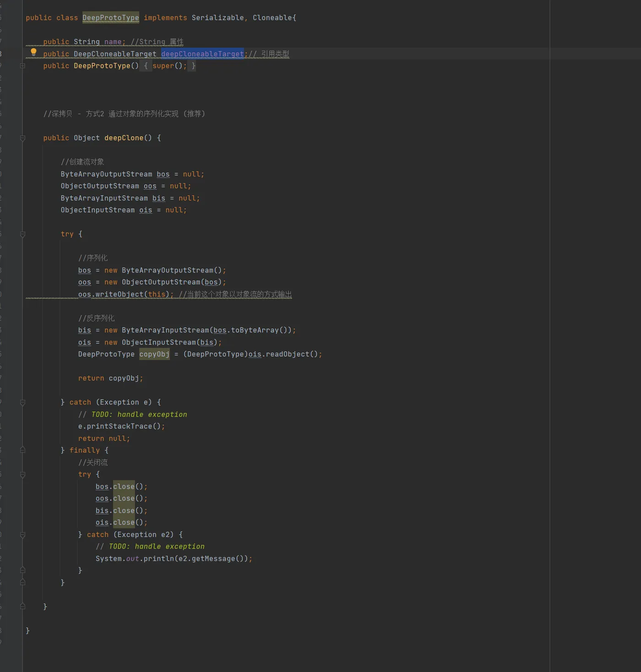Click the //深拷贝 方式2 comment line
Screen dimensions: 641x672
(124, 114)
